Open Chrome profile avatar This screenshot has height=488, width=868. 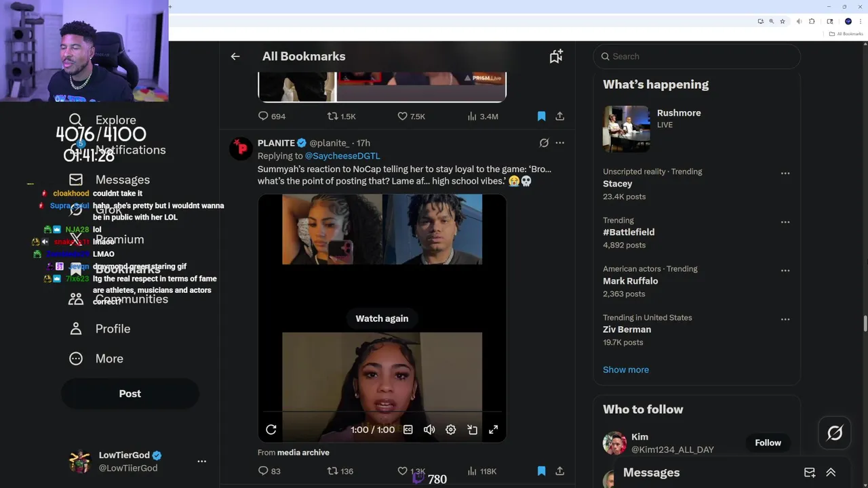click(x=848, y=22)
